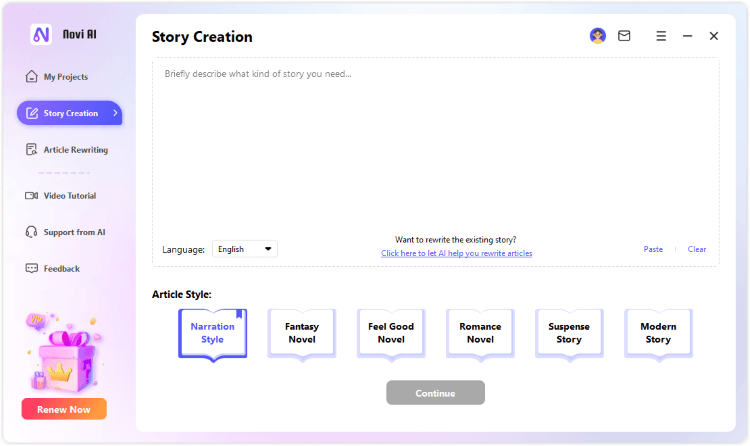Open Video Tutorial text label
The width and height of the screenshot is (750, 446).
(70, 196)
